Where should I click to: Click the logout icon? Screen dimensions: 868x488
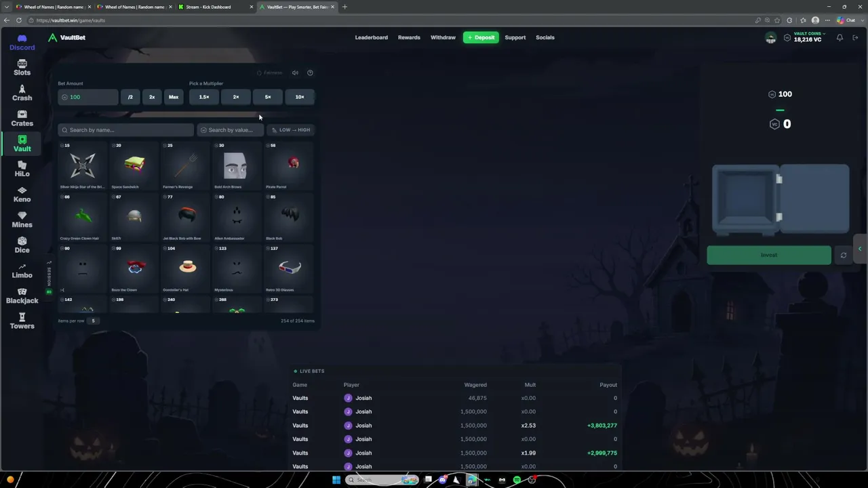(856, 38)
